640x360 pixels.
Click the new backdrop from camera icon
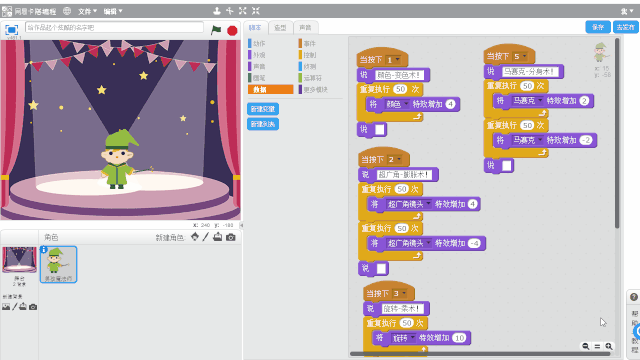(33, 307)
